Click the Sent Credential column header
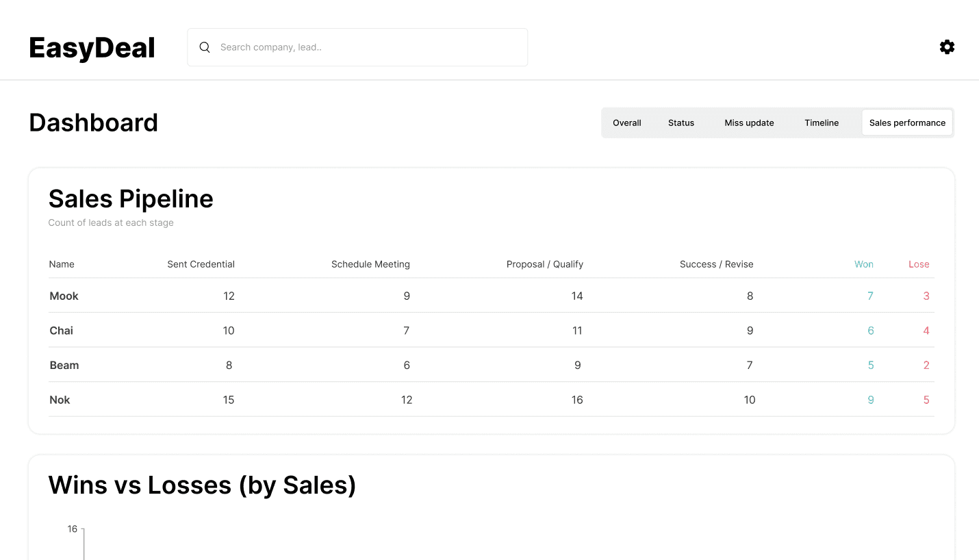Viewport: 979px width, 560px height. tap(201, 264)
